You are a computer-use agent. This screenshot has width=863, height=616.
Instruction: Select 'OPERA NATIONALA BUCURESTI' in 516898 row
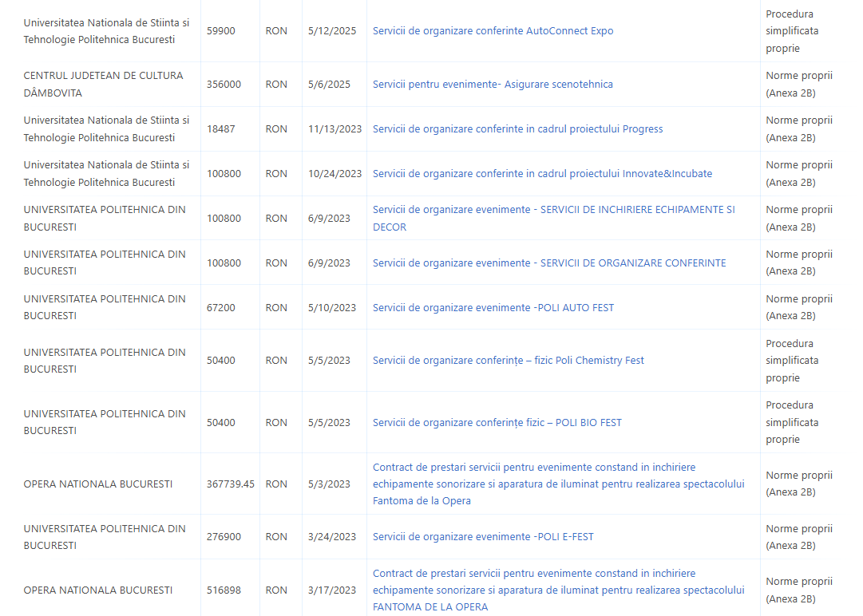point(98,590)
